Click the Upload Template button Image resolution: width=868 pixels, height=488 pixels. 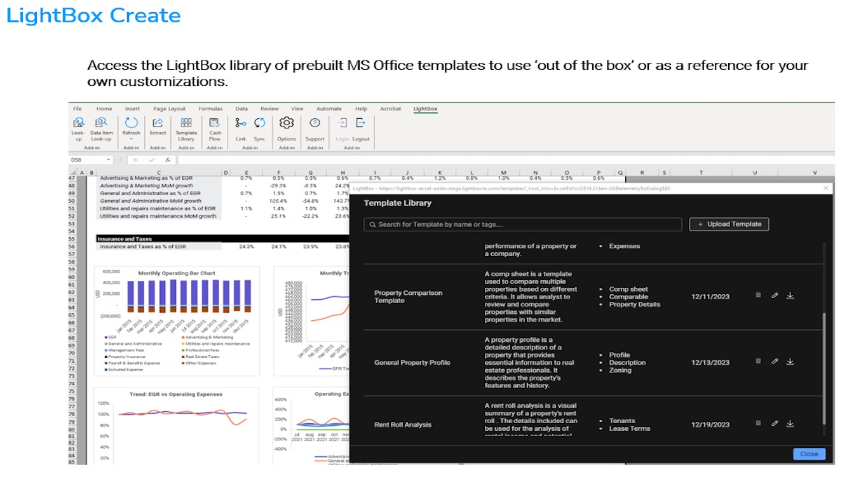(x=729, y=224)
